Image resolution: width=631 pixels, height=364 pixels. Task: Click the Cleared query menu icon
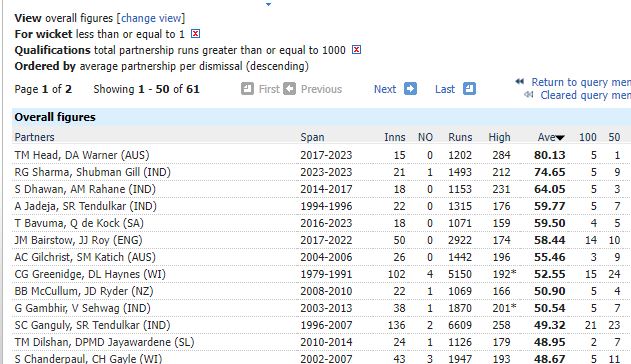(x=529, y=95)
